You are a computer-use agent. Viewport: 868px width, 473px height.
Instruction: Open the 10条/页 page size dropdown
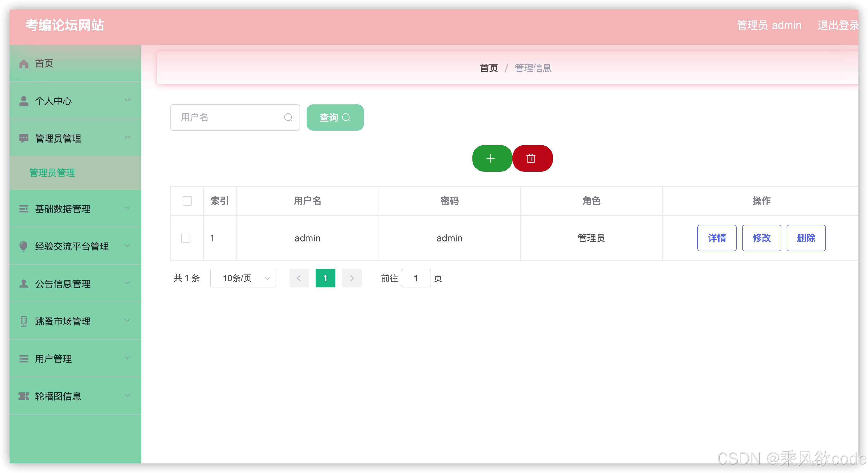pyautogui.click(x=242, y=278)
